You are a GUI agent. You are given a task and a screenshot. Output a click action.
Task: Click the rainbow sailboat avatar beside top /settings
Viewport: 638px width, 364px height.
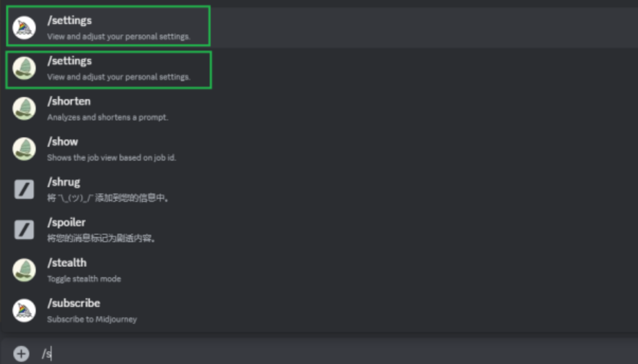(24, 27)
